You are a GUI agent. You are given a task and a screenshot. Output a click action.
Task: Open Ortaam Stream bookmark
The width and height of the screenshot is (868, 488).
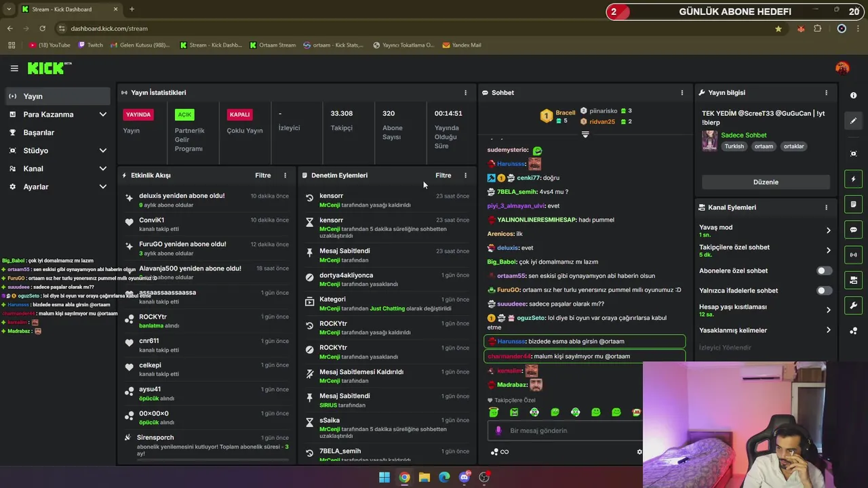click(x=273, y=45)
